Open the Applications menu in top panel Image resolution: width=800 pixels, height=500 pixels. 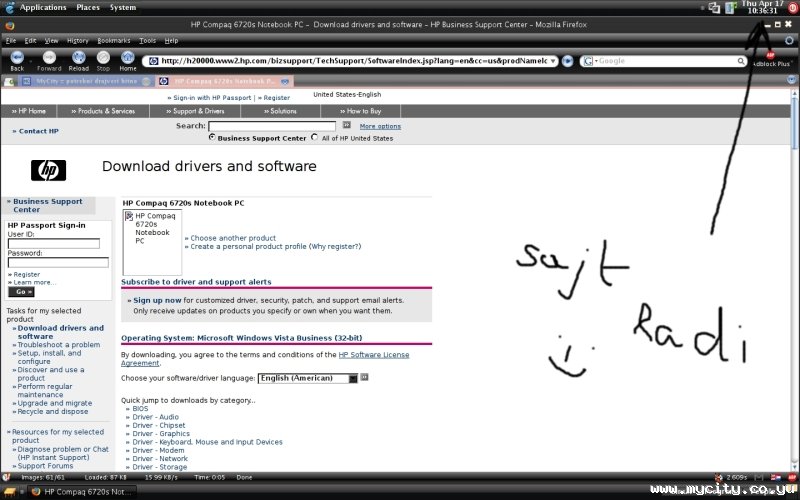43,7
